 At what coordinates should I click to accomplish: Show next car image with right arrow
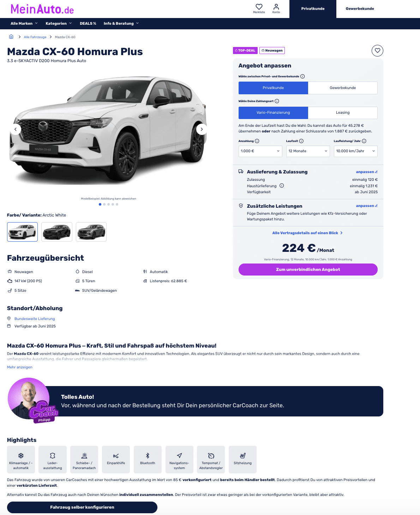point(202,129)
